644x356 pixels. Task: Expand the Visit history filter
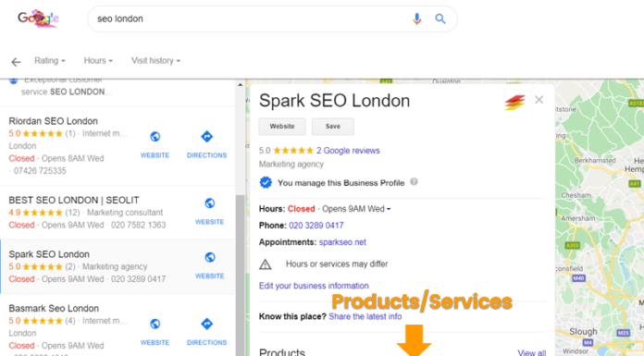point(155,61)
